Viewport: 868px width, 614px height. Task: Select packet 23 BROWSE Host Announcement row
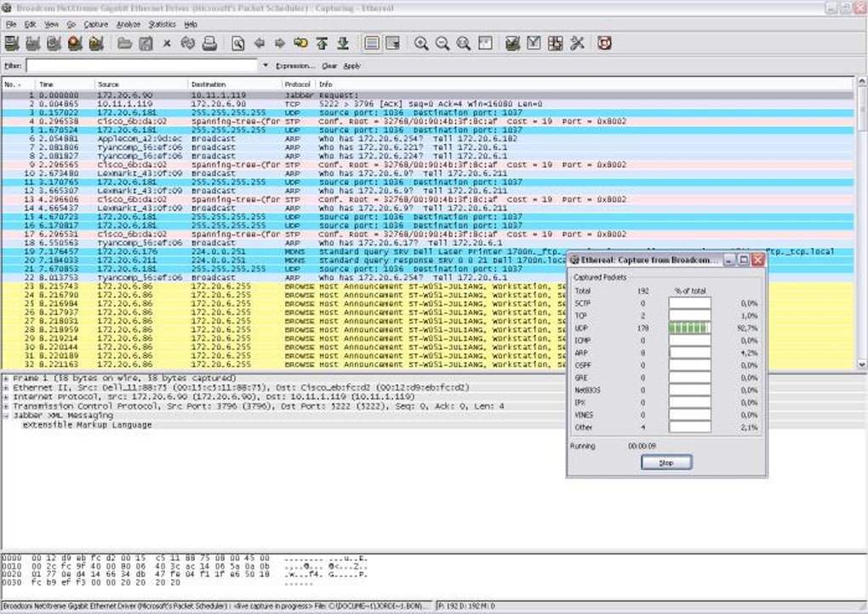427,286
